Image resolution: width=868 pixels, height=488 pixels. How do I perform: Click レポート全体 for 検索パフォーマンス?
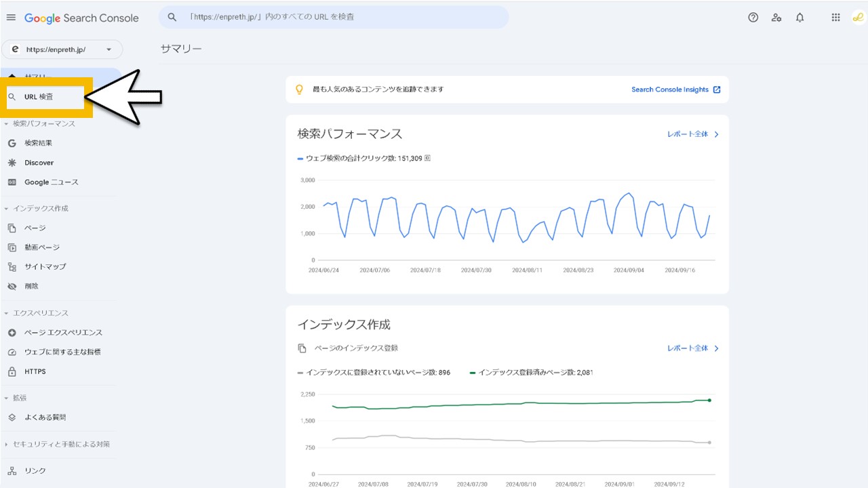tap(688, 134)
